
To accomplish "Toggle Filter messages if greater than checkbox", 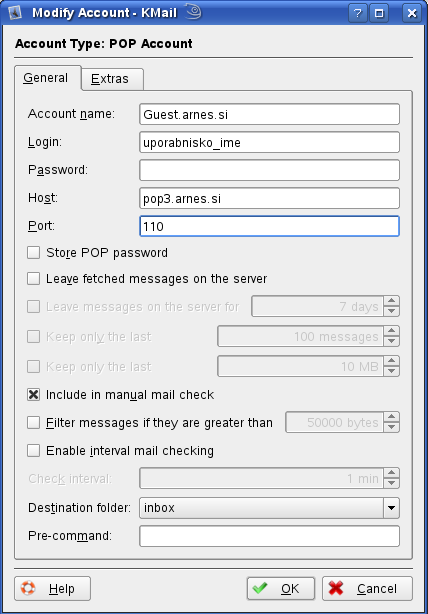I will coord(34,423).
